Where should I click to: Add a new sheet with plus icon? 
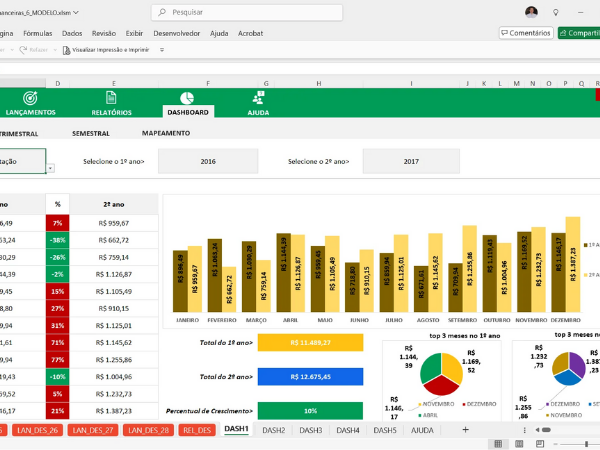tap(465, 430)
